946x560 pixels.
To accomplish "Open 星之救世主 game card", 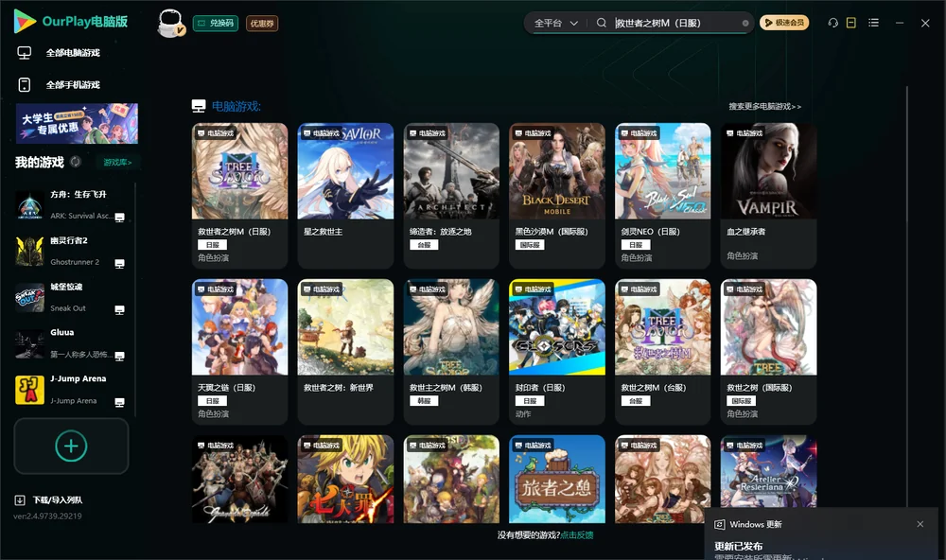I will [x=345, y=196].
